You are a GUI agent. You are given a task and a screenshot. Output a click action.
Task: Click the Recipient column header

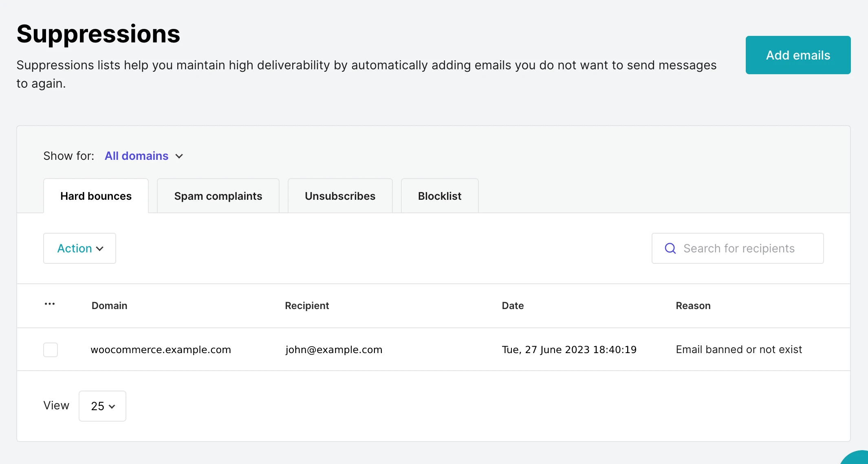[x=307, y=306]
